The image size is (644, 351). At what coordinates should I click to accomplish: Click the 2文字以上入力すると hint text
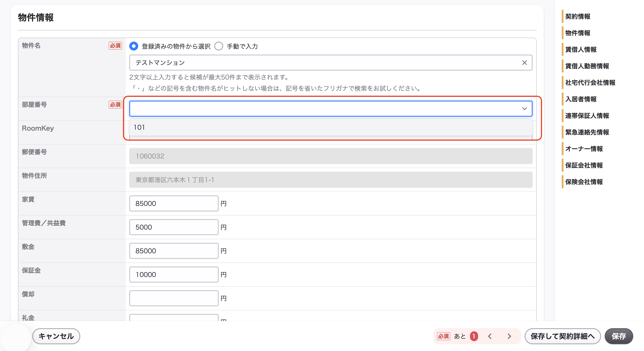point(209,77)
